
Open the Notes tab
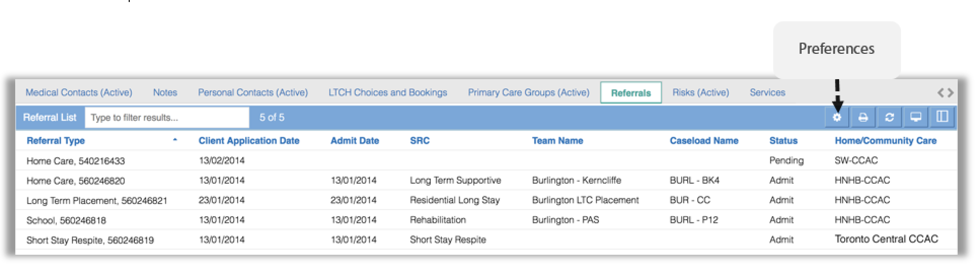click(x=165, y=92)
